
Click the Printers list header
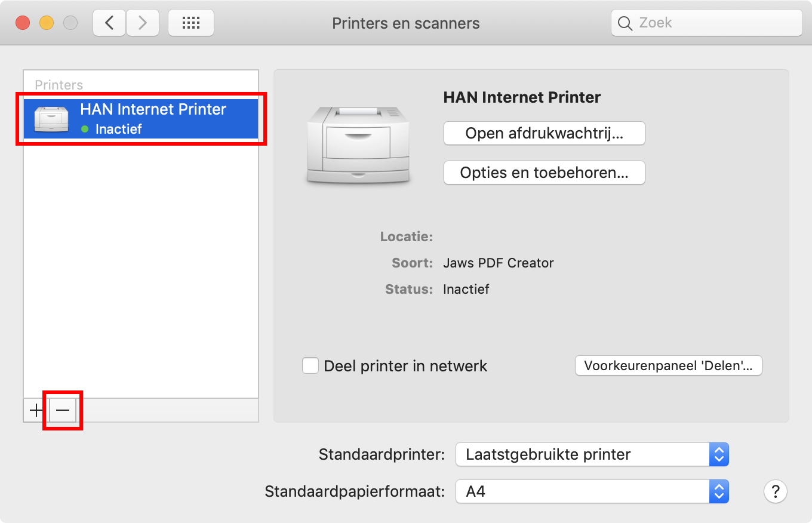59,85
